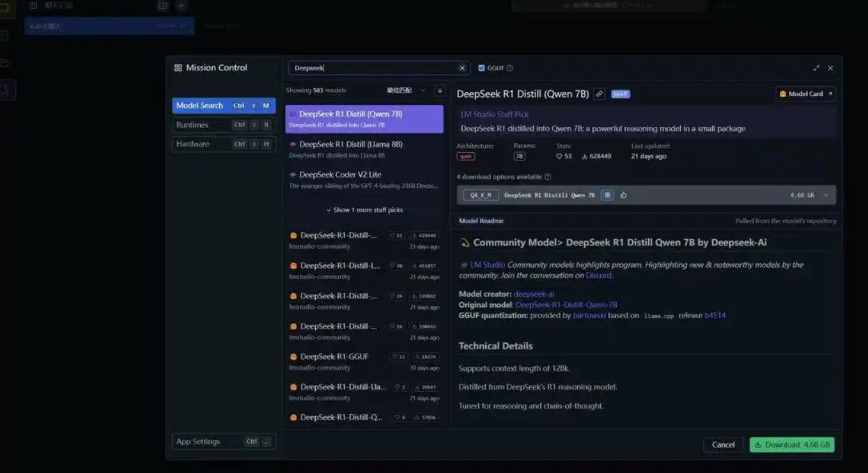
Task: Click new folder icon in chat panel
Action: click(163, 6)
